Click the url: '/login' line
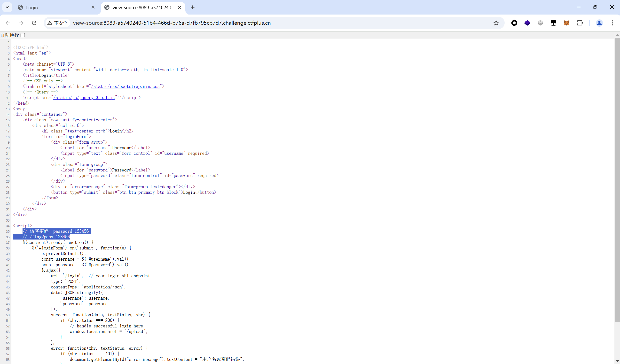Viewport: 620px width, 364px height. [100, 276]
